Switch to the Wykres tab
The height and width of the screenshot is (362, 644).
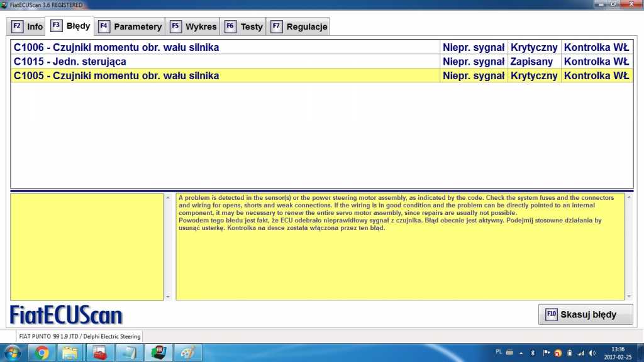click(194, 26)
